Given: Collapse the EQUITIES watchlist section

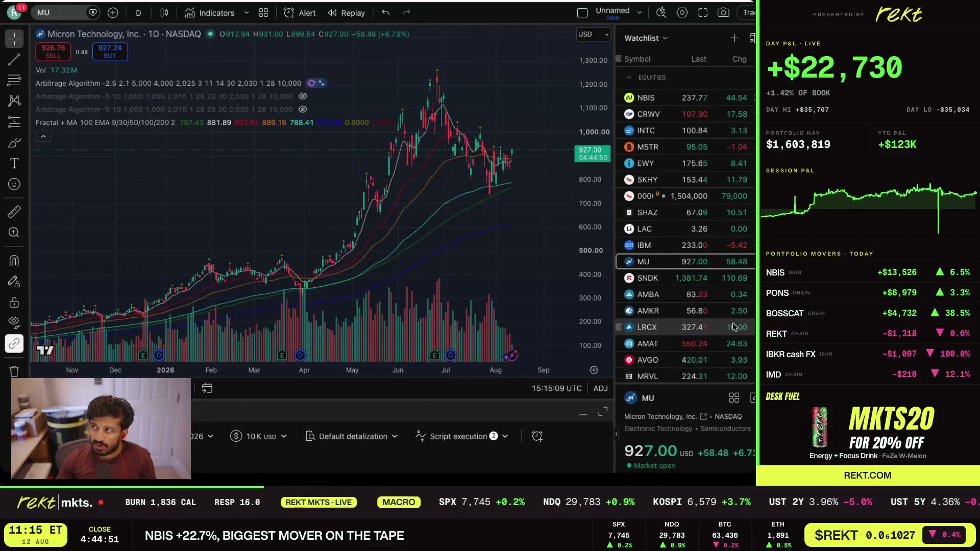Looking at the screenshot, I should [x=629, y=78].
